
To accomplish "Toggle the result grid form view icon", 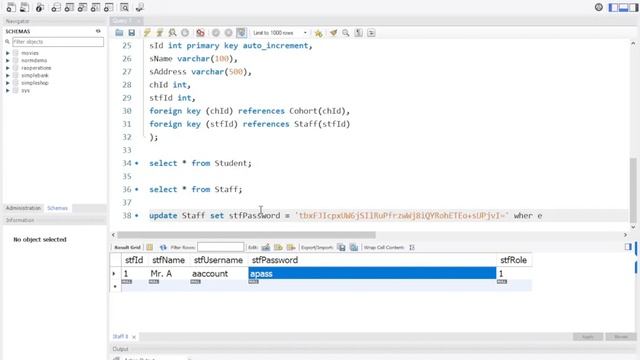I will click(x=628, y=247).
